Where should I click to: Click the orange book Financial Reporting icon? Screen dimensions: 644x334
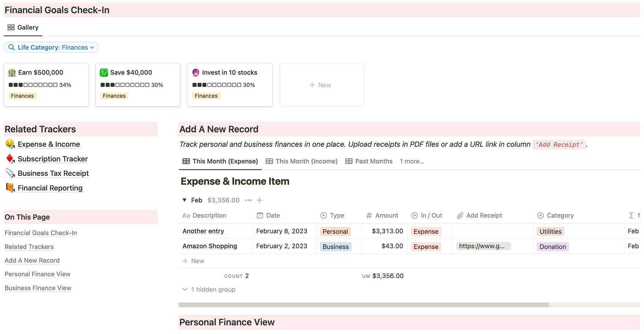[10, 188]
